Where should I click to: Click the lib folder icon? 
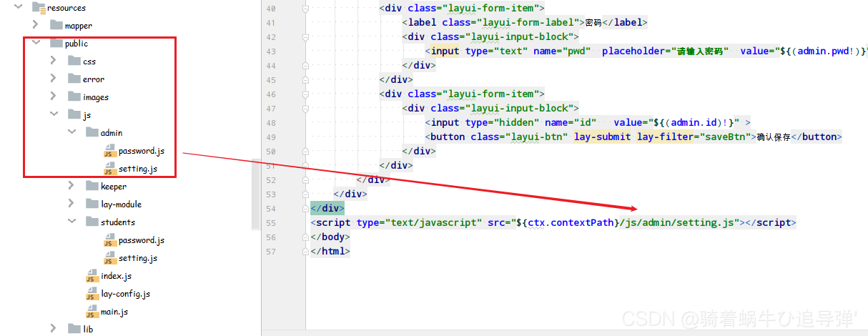tap(74, 330)
